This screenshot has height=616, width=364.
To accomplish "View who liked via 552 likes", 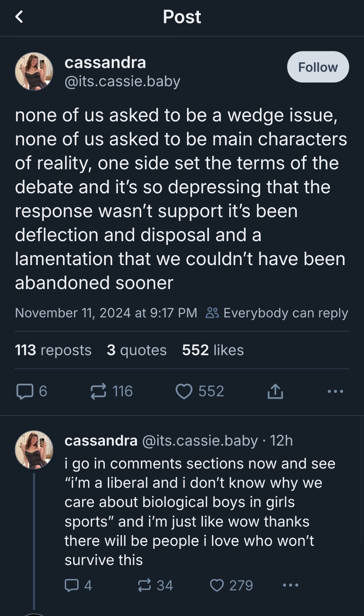I will click(213, 350).
